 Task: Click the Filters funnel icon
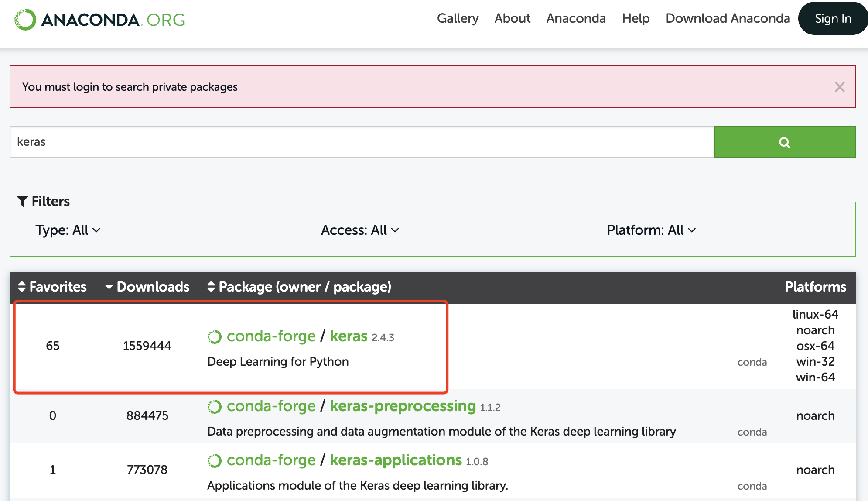pos(23,201)
